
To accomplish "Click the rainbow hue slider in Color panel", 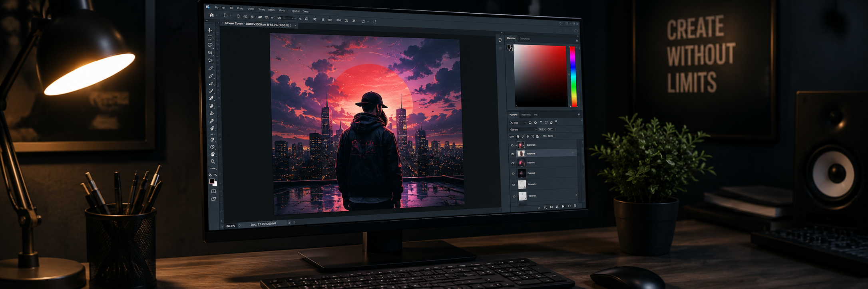I will [x=573, y=76].
